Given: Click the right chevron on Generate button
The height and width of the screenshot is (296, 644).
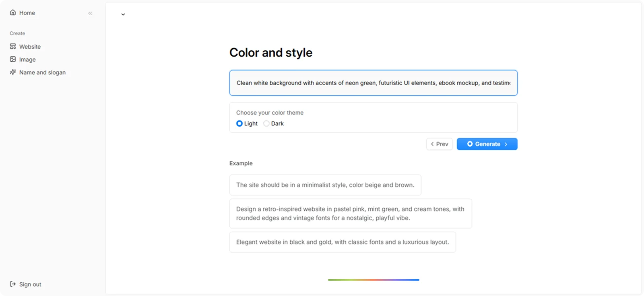Looking at the screenshot, I should 506,144.
